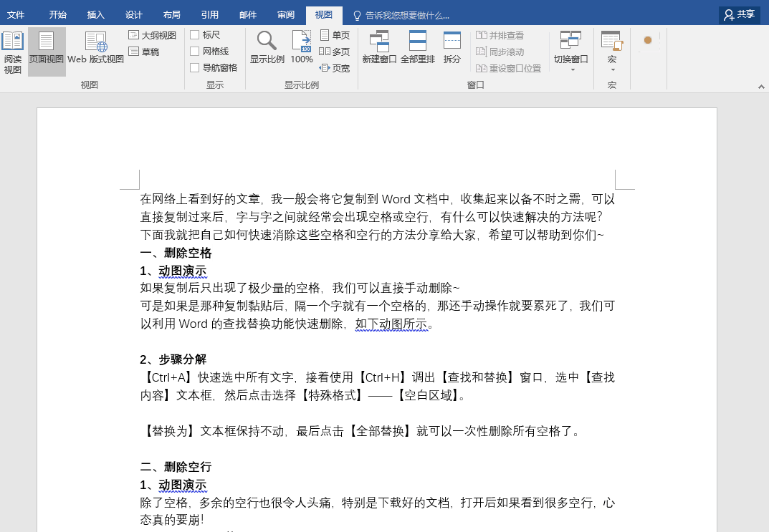Image resolution: width=769 pixels, height=532 pixels.
Task: Click the line 如果复制后只出现了极少量的空格
Action: pyautogui.click(x=300, y=288)
